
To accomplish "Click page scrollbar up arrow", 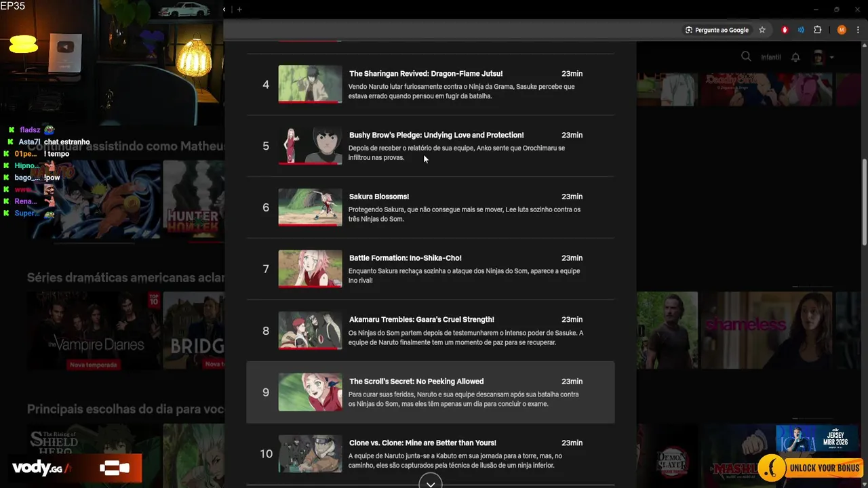I will [864, 45].
